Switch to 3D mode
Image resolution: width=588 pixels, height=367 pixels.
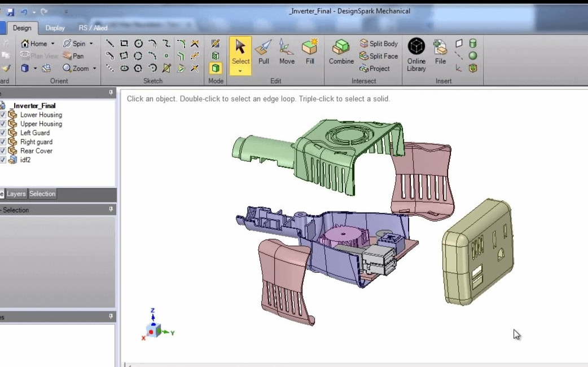[215, 68]
